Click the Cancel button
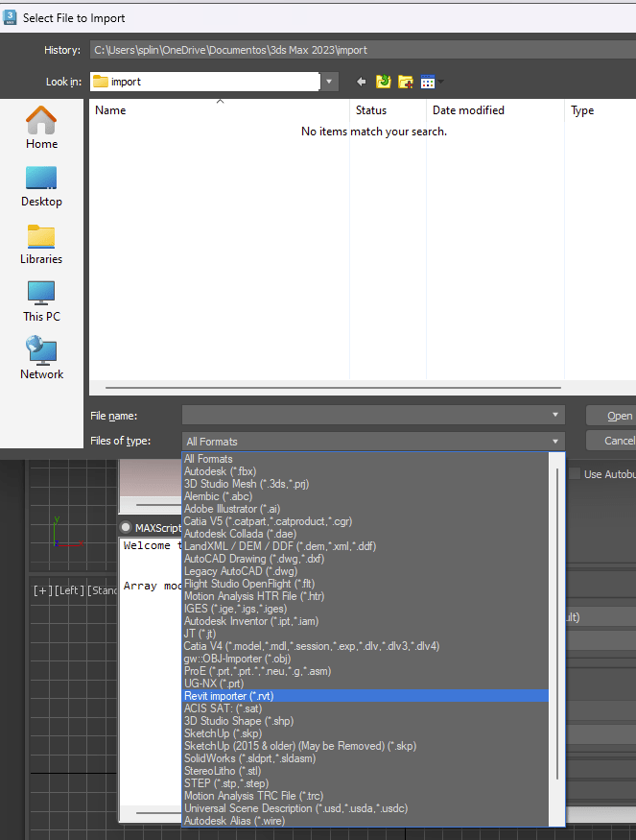 611,441
